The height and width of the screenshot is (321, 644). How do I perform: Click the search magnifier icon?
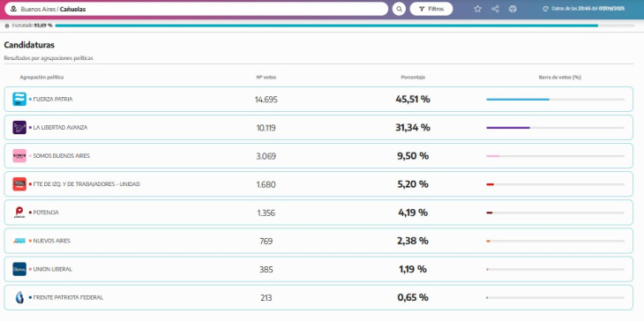point(399,9)
